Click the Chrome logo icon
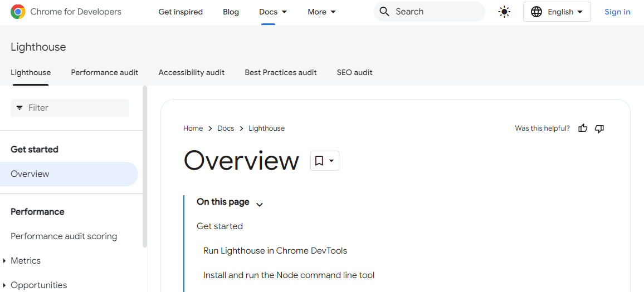 (18, 12)
